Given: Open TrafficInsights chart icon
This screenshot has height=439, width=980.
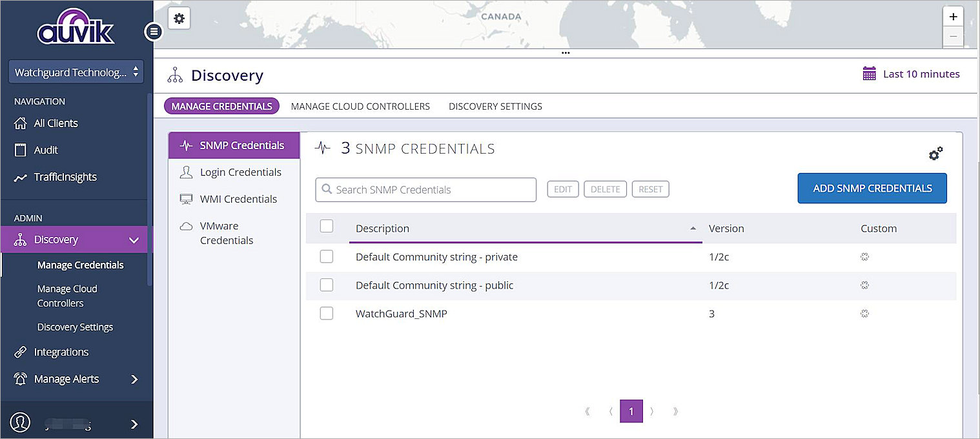Looking at the screenshot, I should [x=21, y=177].
